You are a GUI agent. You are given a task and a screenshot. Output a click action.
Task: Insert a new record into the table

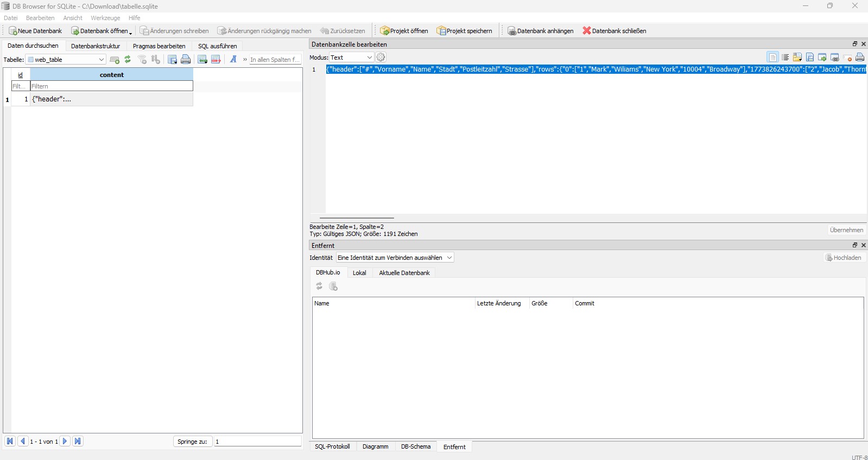pyautogui.click(x=202, y=60)
